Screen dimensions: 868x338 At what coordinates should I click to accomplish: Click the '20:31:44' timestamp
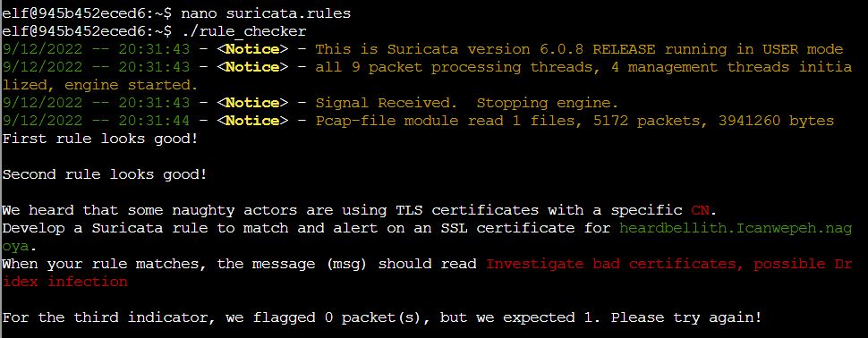click(x=154, y=121)
